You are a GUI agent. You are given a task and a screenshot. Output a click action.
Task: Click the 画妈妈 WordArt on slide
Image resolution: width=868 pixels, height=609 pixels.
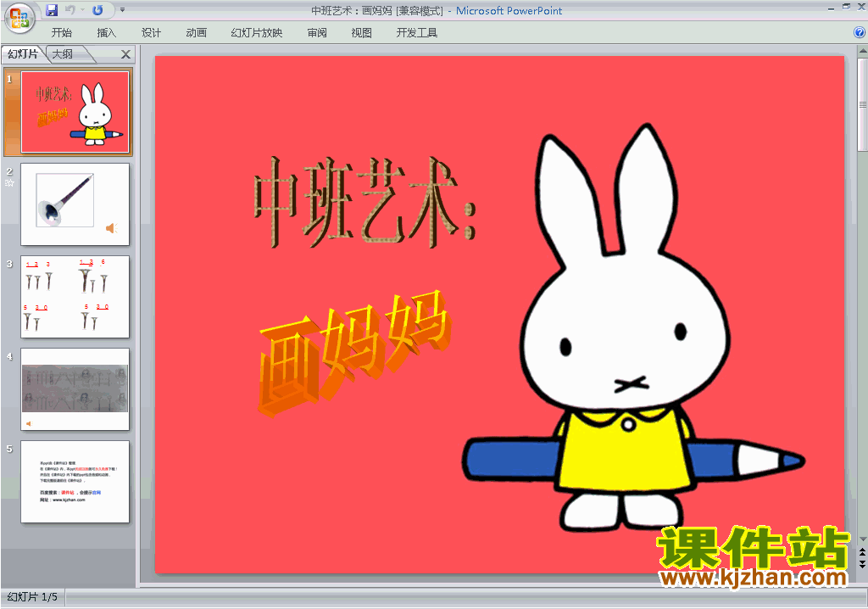354,353
